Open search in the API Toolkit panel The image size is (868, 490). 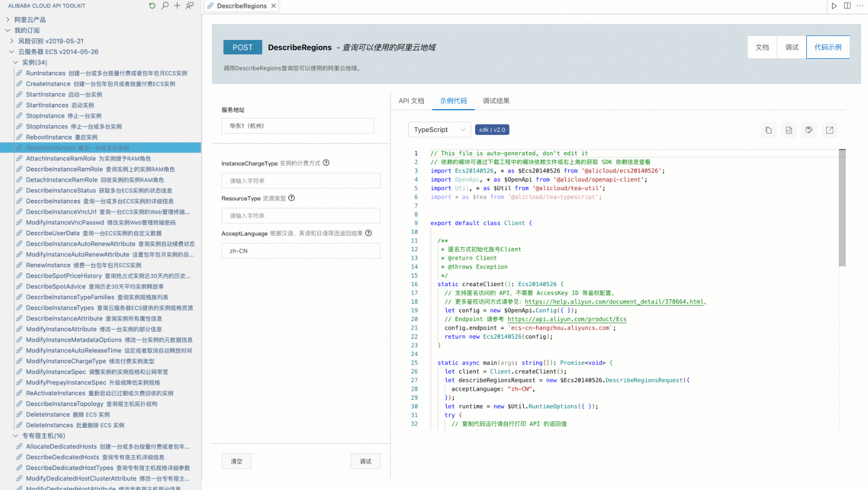tap(164, 6)
